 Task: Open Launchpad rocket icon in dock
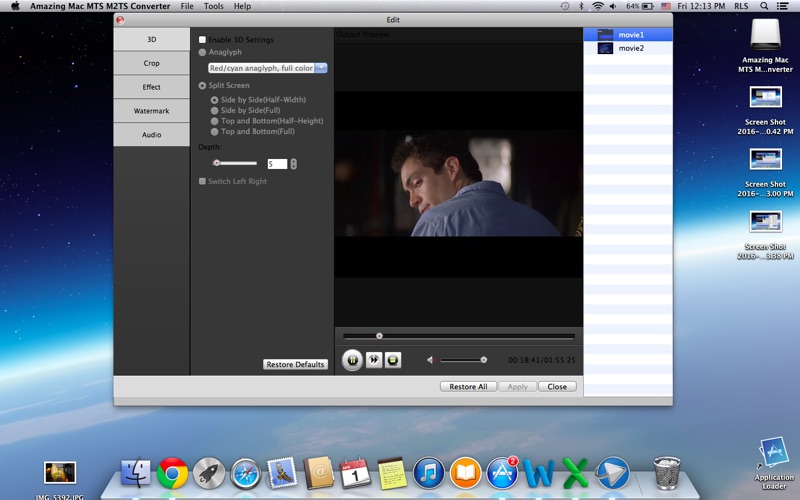click(209, 473)
